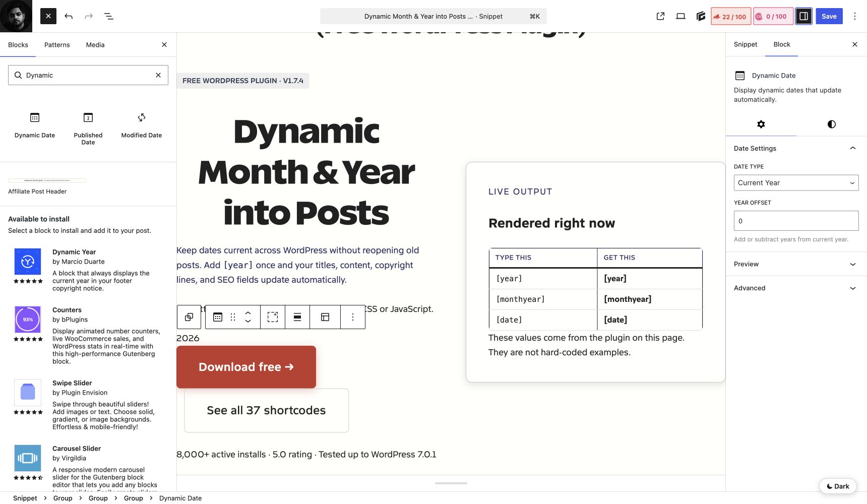Open the block Settings gear tab
867x504 pixels.
pyautogui.click(x=761, y=124)
